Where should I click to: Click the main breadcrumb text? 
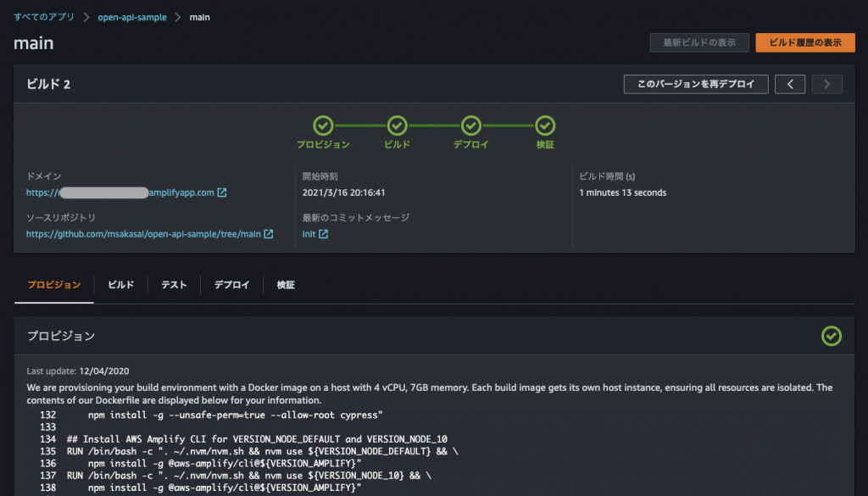(x=199, y=17)
